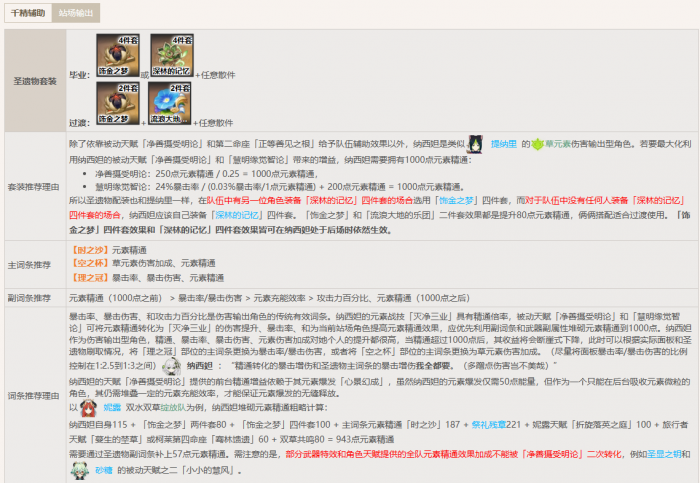
Task: Click the 提纳里 character avatar
Action: point(476,144)
